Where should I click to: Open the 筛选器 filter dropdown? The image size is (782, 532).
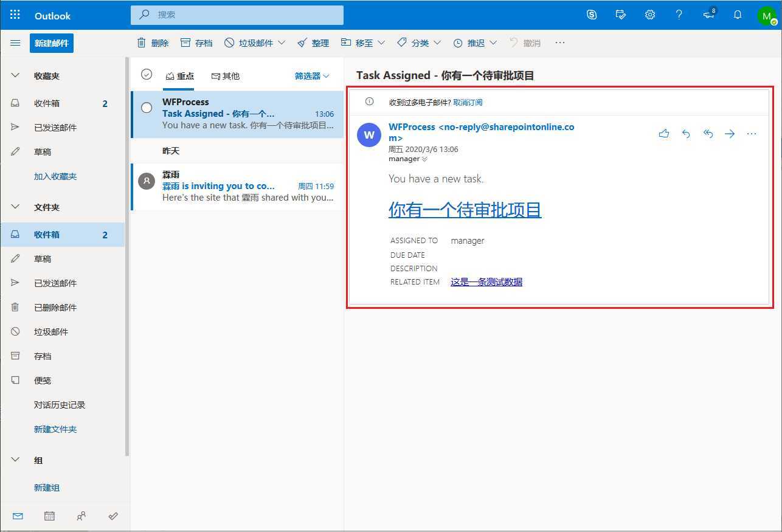click(x=313, y=76)
